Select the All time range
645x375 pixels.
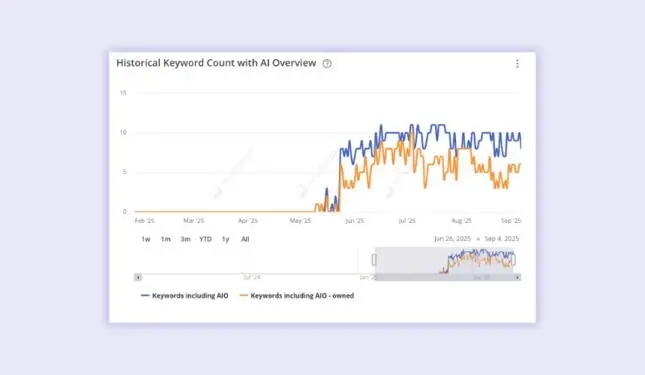pyautogui.click(x=245, y=239)
